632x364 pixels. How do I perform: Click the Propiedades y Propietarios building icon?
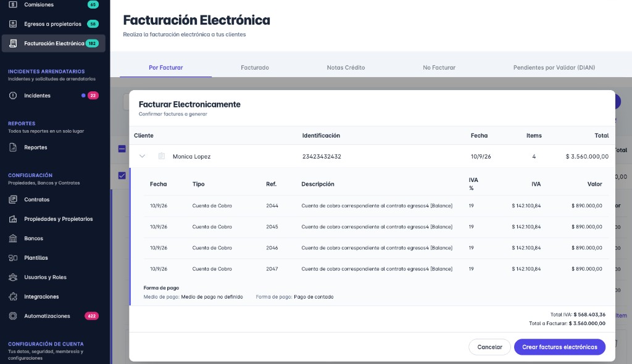tap(13, 219)
